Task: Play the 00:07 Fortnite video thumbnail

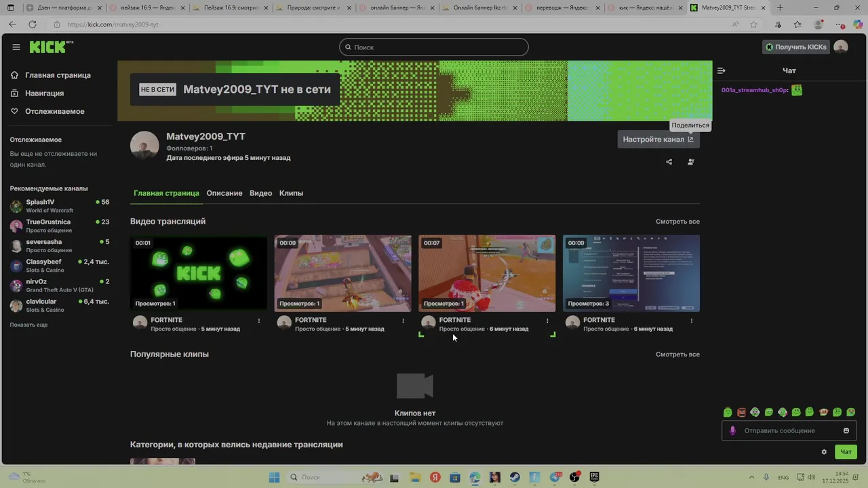Action: point(487,273)
